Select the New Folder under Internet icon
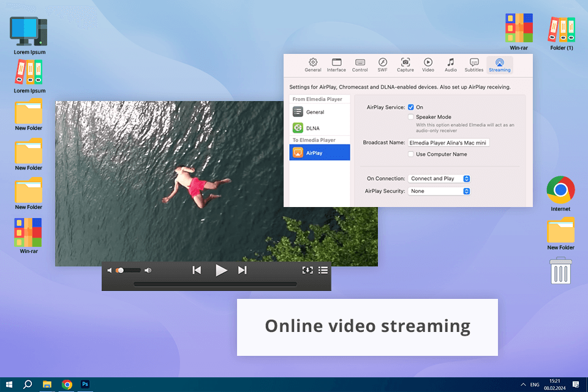 coord(560,234)
